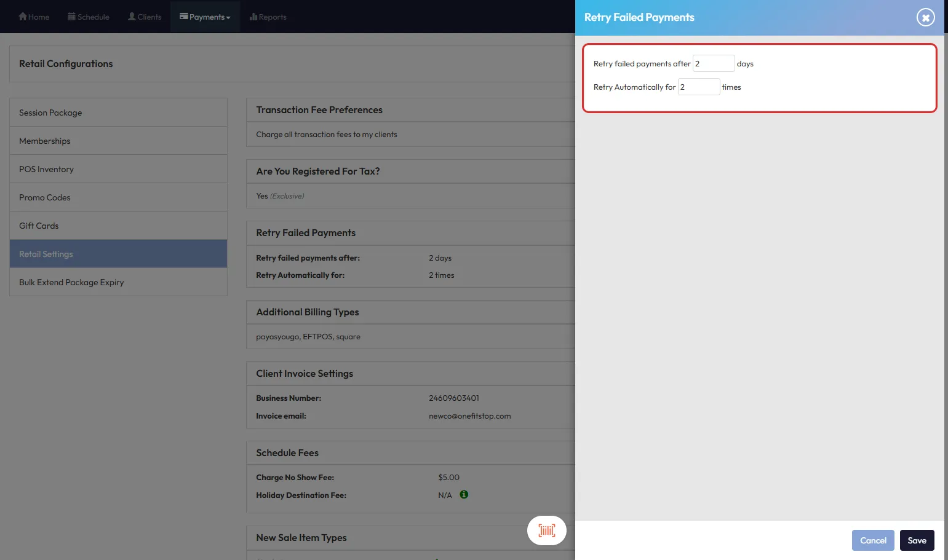The image size is (948, 560).
Task: Open the Home nav item
Action: [x=34, y=17]
